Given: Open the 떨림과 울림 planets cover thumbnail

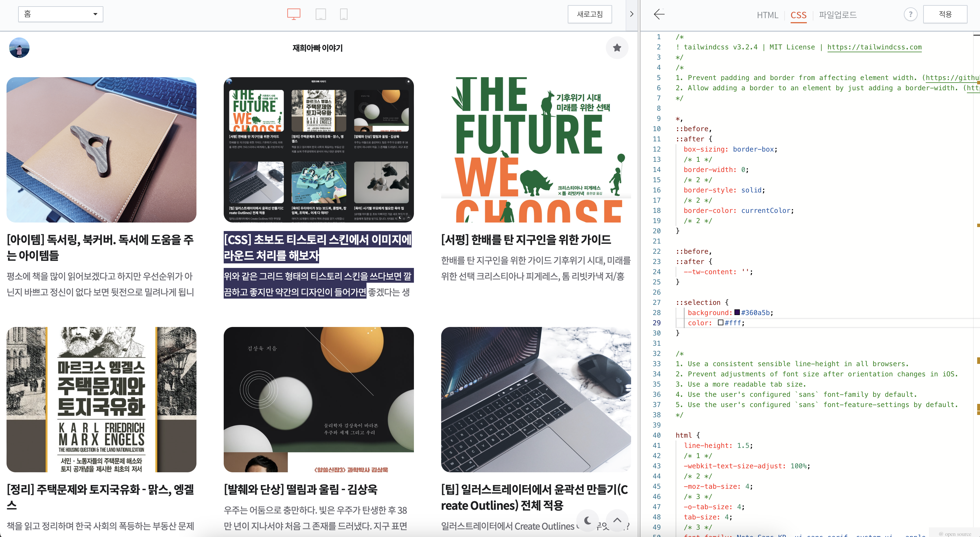Looking at the screenshot, I should (319, 399).
